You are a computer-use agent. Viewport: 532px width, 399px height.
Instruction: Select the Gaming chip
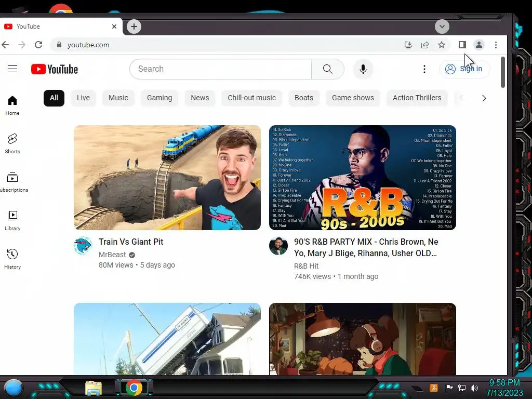point(159,98)
